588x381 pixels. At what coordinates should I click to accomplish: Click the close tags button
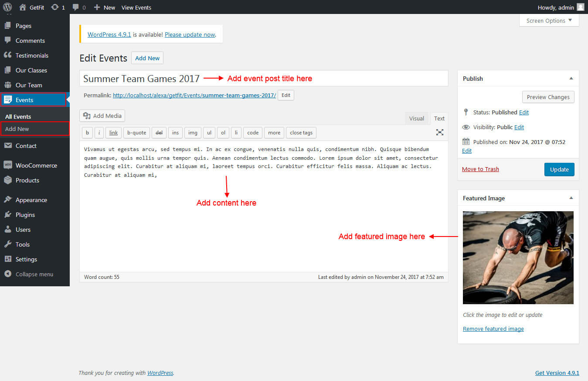[x=301, y=133]
